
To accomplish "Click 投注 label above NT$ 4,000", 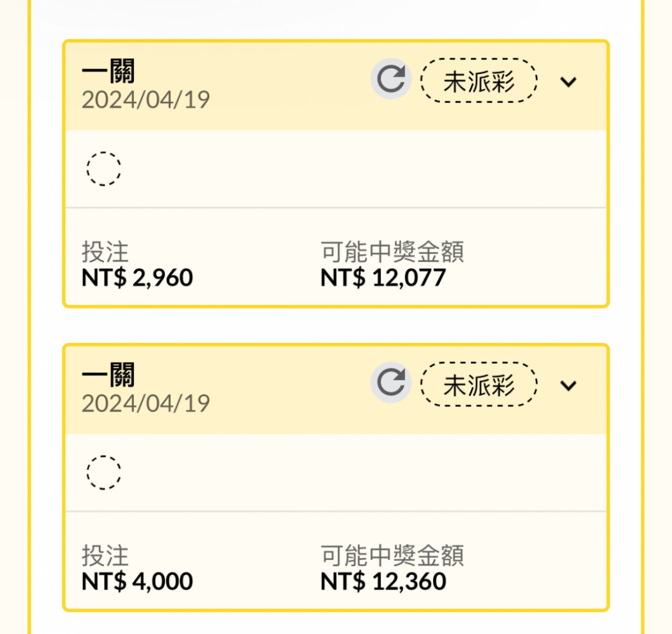I will pos(105,555).
